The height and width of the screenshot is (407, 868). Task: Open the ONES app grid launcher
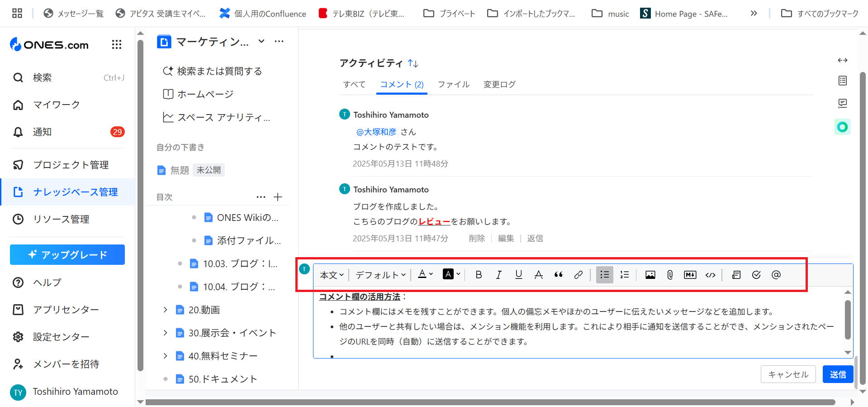point(117,44)
